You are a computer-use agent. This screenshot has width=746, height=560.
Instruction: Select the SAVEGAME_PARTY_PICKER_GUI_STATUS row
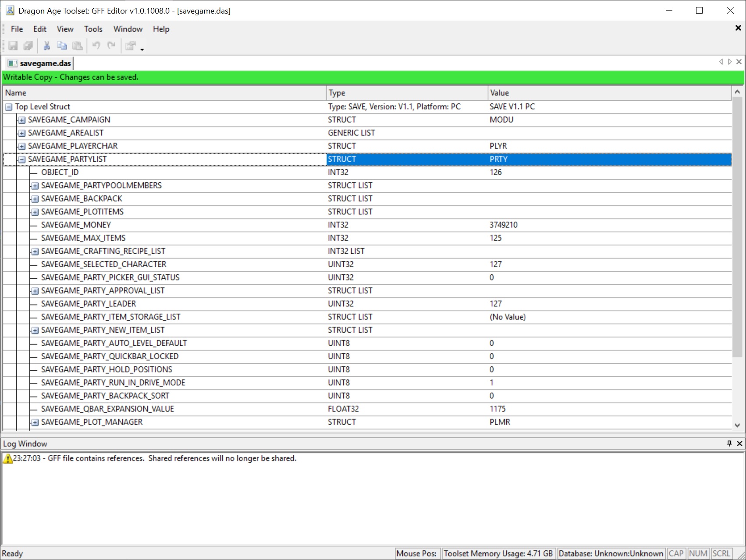click(367, 277)
